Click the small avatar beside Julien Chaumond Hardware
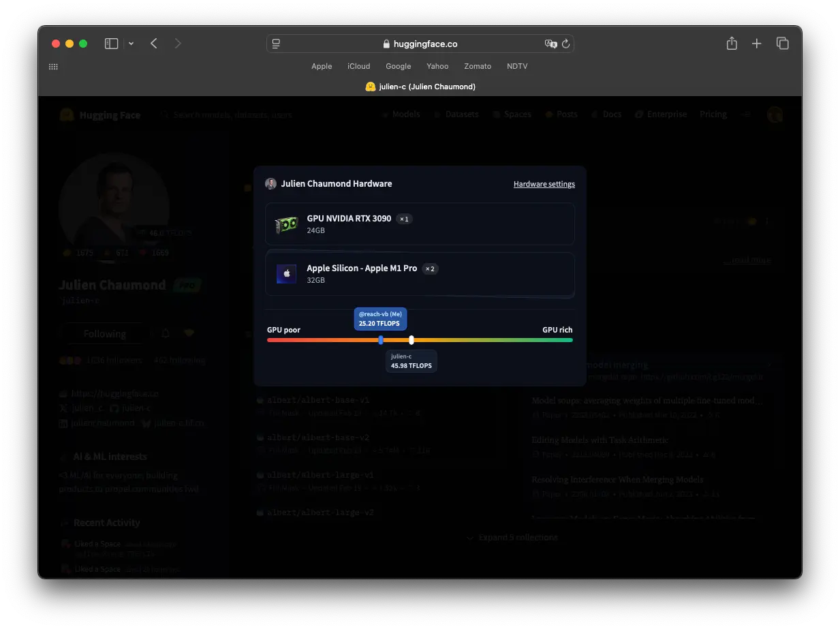The height and width of the screenshot is (629, 840). click(x=270, y=184)
